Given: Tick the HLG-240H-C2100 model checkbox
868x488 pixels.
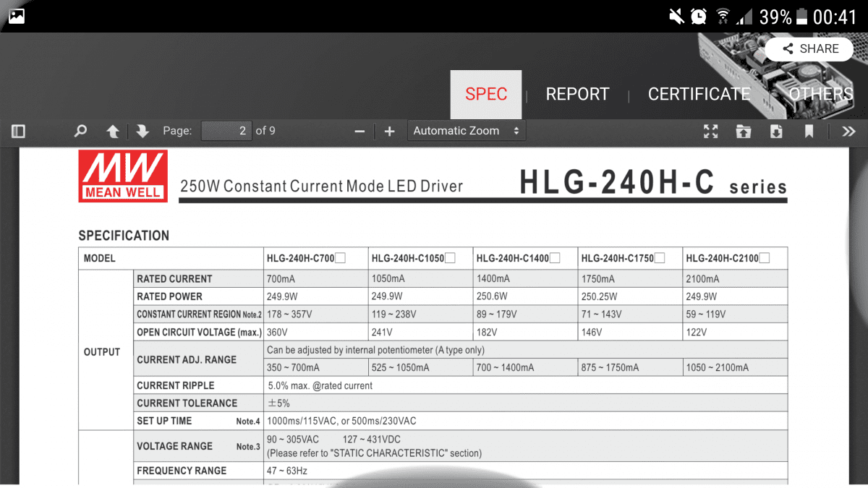Looking at the screenshot, I should pos(765,258).
